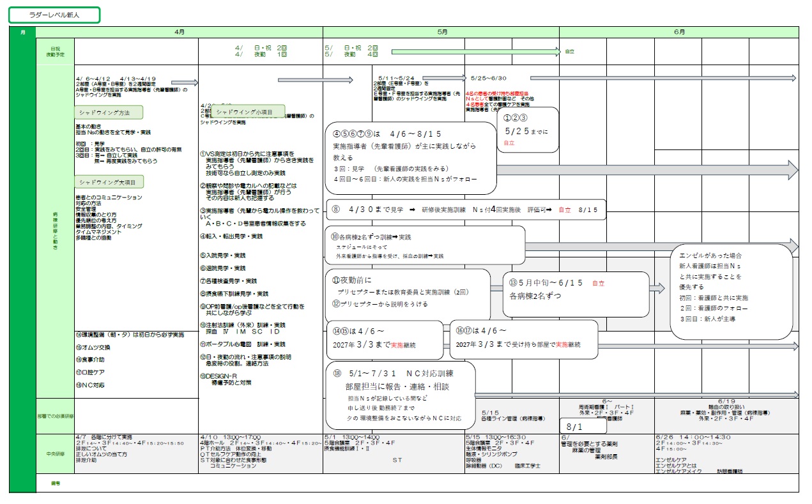The width and height of the screenshot is (812, 504).
Task: Click the 患者とのコミュニケーション line
Action: (109, 197)
